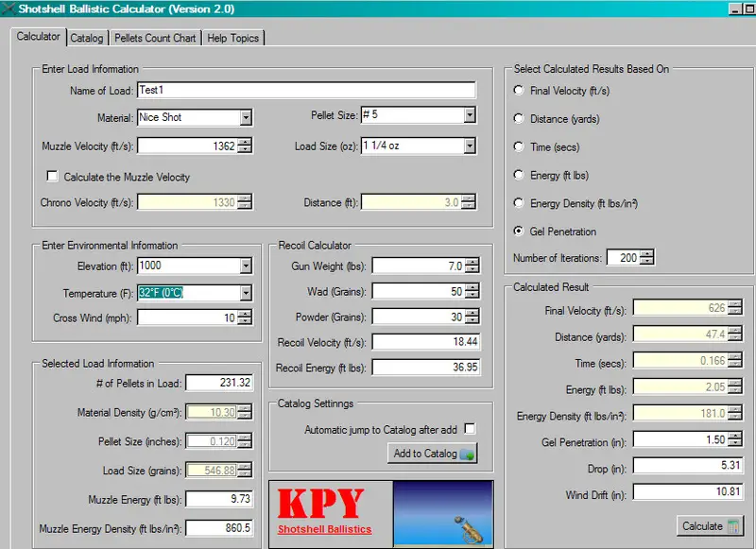The height and width of the screenshot is (549, 756).
Task: Click the Name of Load text field
Action: (x=305, y=91)
